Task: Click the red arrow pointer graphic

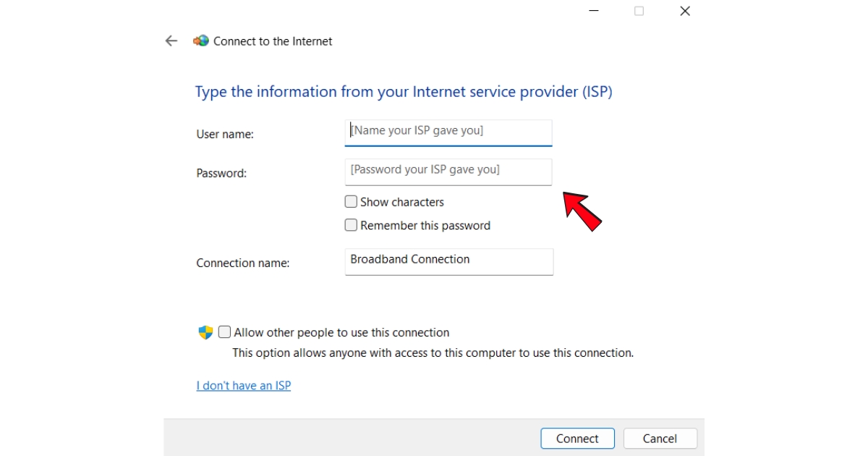Action: (x=582, y=211)
